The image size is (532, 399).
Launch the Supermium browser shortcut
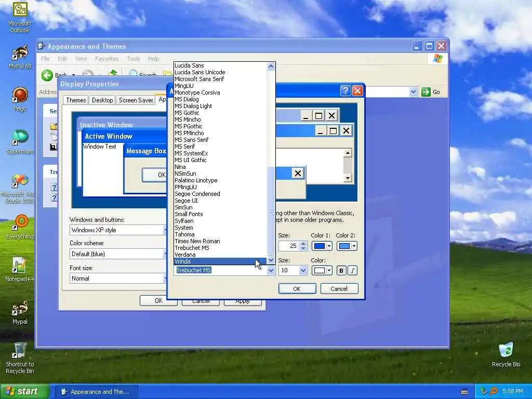click(20, 142)
